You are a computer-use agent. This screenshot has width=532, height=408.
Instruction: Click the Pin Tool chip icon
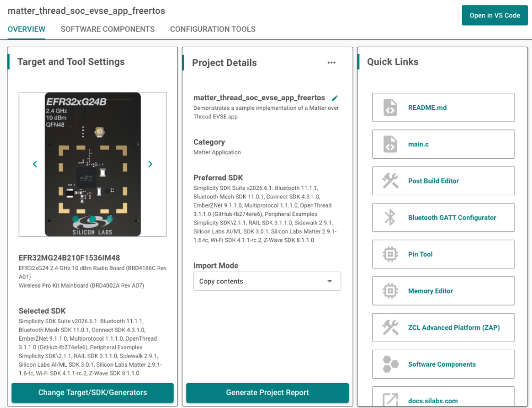click(390, 254)
